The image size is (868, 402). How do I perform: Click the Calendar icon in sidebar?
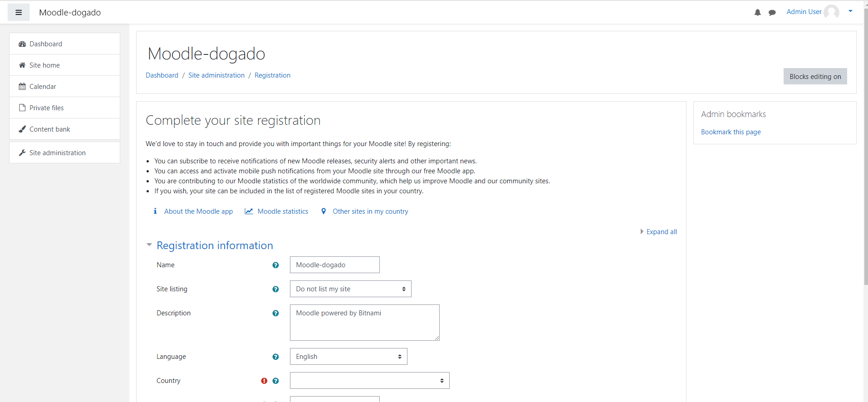(22, 87)
